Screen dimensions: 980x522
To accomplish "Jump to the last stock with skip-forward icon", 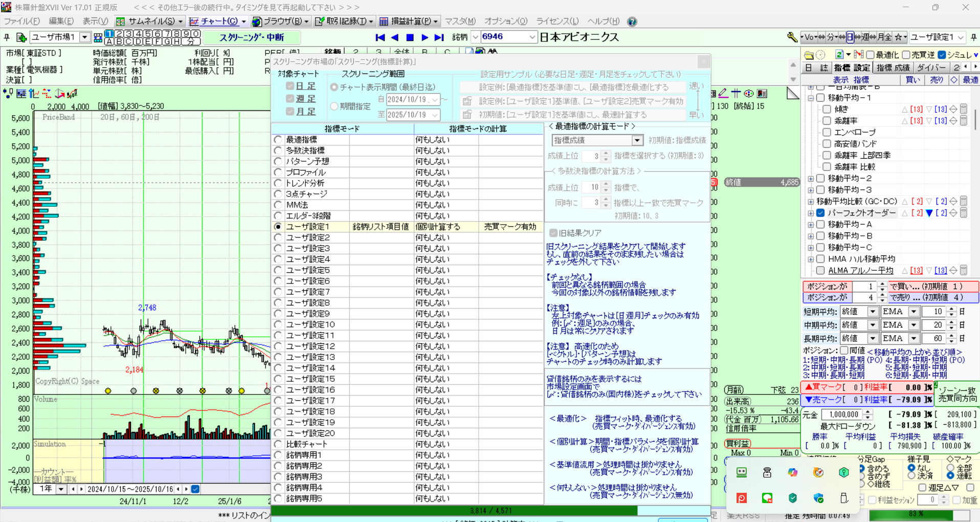I will [x=439, y=37].
